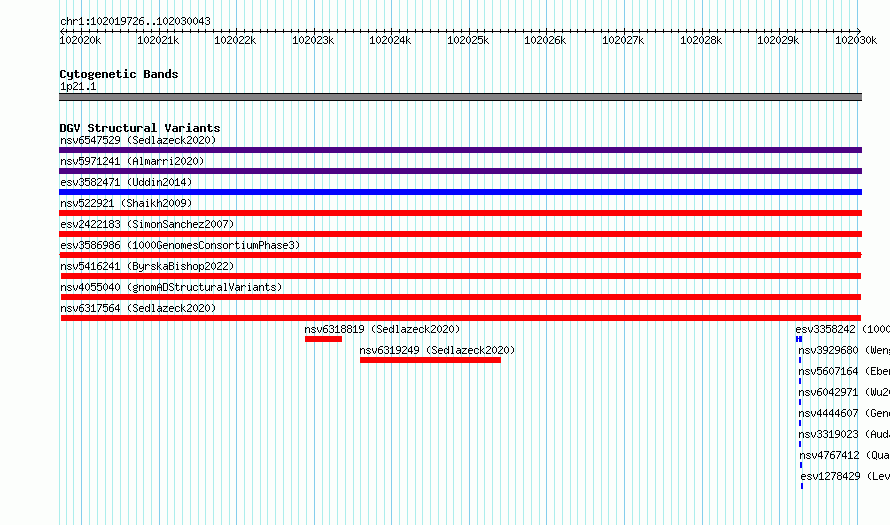Click the 102027k ruler tick label

623,40
